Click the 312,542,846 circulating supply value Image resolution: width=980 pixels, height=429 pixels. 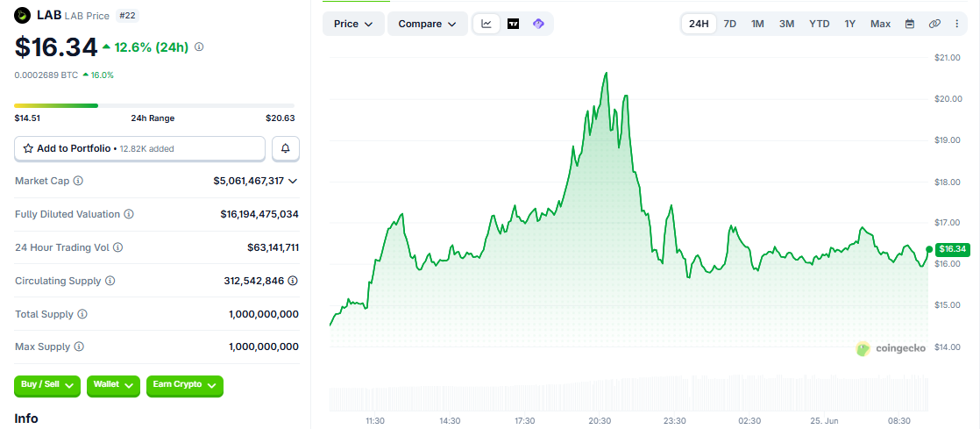point(254,281)
